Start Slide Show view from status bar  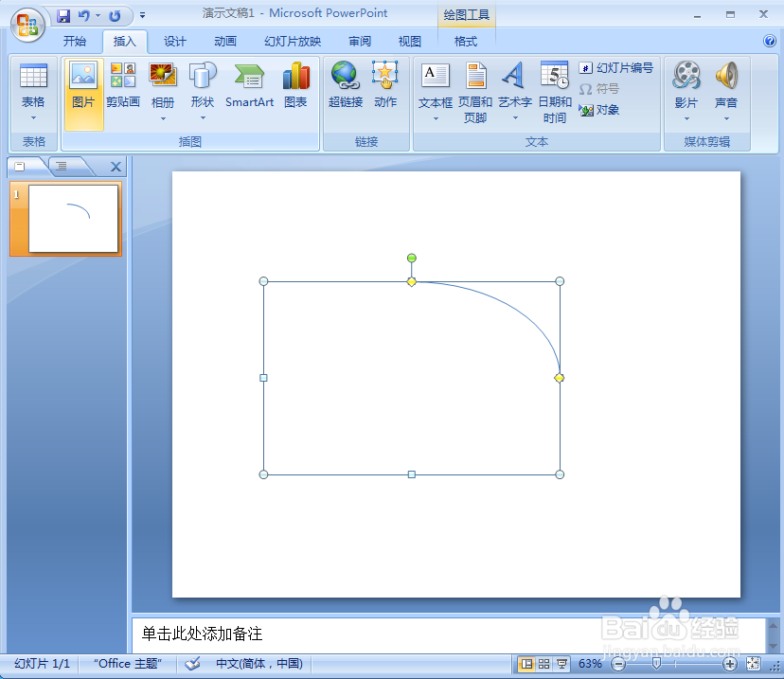click(561, 664)
